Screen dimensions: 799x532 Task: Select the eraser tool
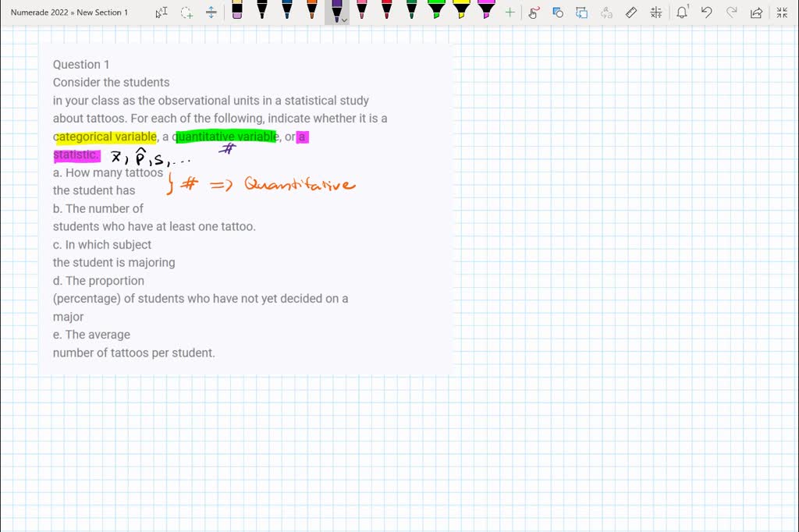[x=236, y=11]
